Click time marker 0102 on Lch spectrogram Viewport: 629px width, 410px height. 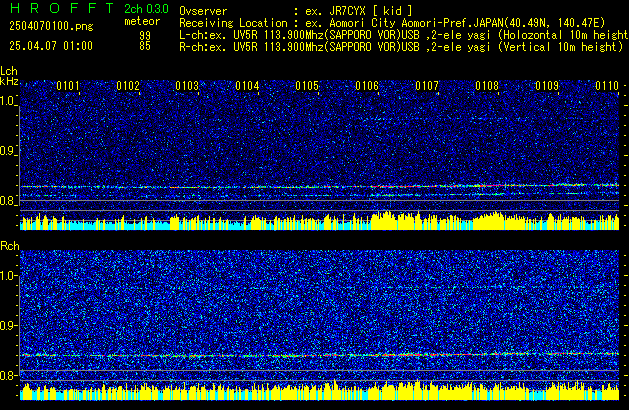(x=128, y=86)
